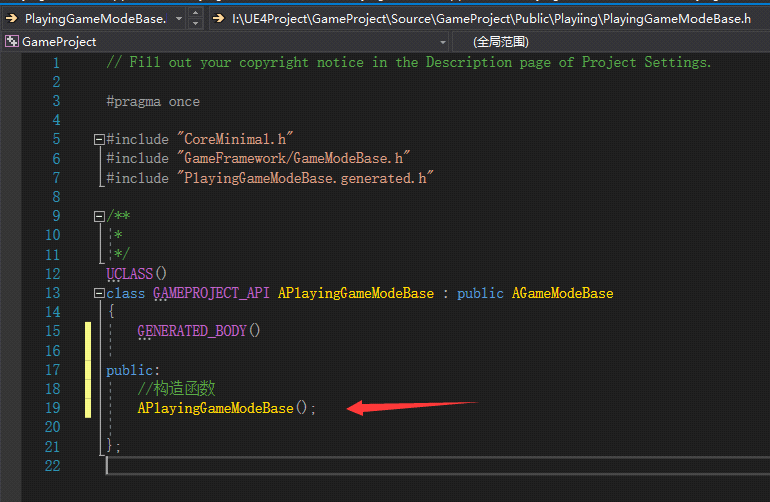Click the up stepper arrow next to file dropdown
This screenshot has height=502, width=770.
195,13
